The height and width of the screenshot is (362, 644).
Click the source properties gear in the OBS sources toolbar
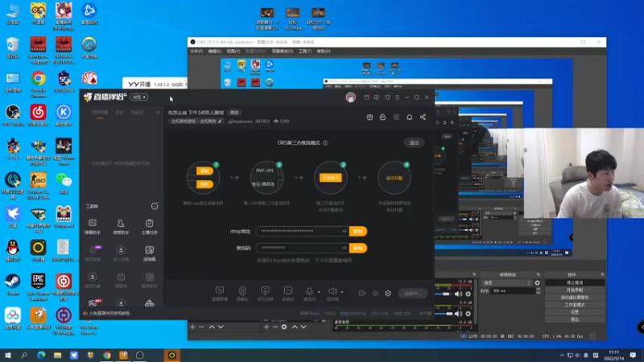(x=284, y=327)
